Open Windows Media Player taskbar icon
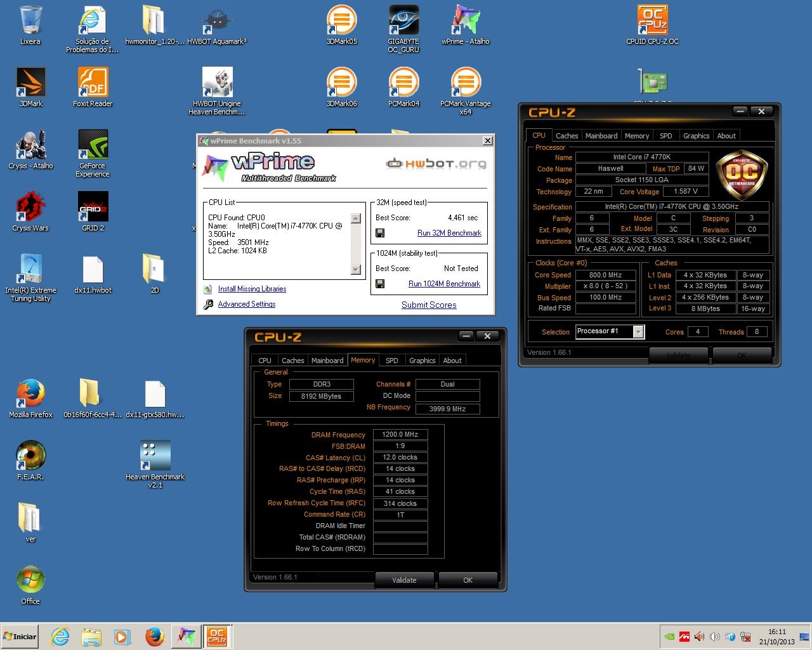 (122, 637)
